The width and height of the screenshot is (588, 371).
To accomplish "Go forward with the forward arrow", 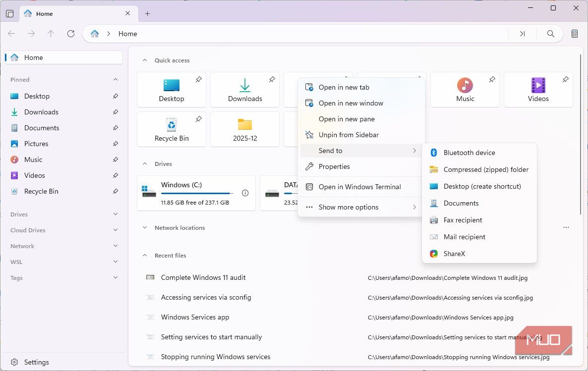I will pos(31,34).
